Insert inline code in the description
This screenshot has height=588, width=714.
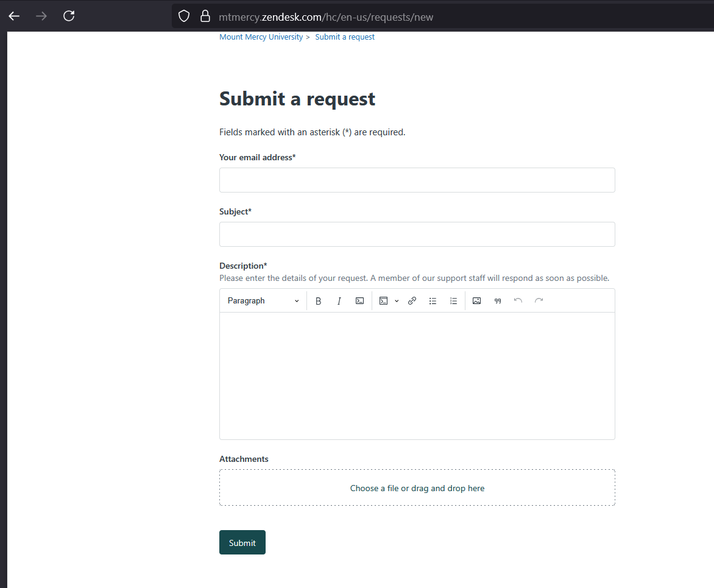pos(360,301)
